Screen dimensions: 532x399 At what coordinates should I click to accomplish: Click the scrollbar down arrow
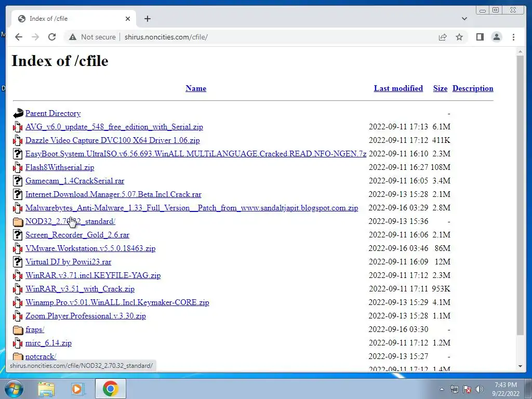[x=520, y=366]
